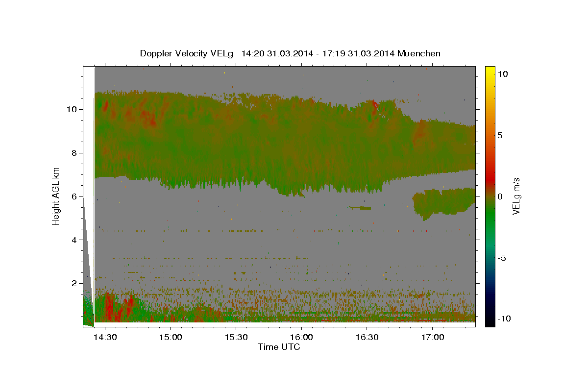Click the 16:30 time tick label
This screenshot has width=588, height=392.
click(x=367, y=338)
